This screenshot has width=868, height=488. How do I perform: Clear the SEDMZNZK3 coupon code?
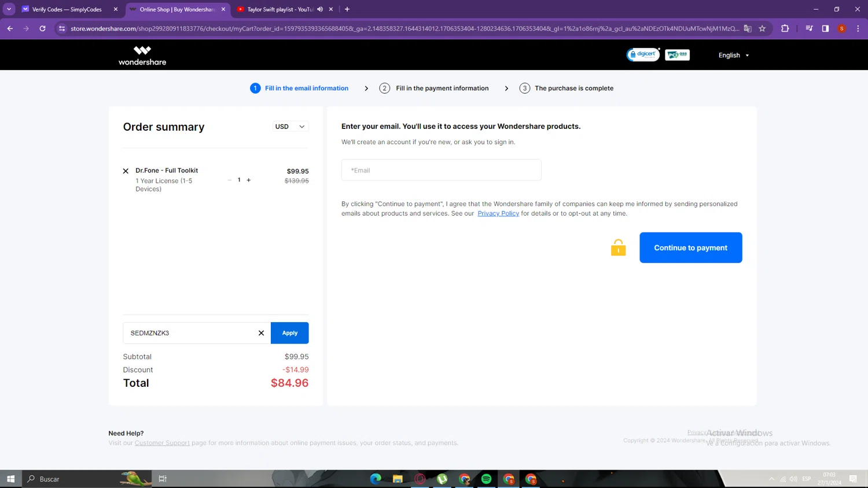pos(261,333)
